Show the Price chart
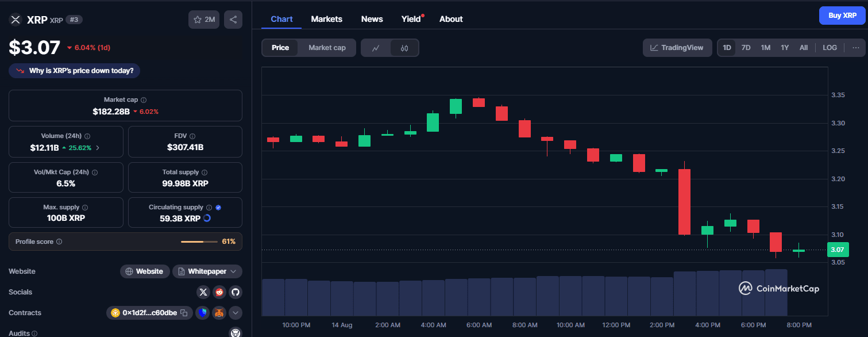Screen dimensions: 868x337 point(280,48)
